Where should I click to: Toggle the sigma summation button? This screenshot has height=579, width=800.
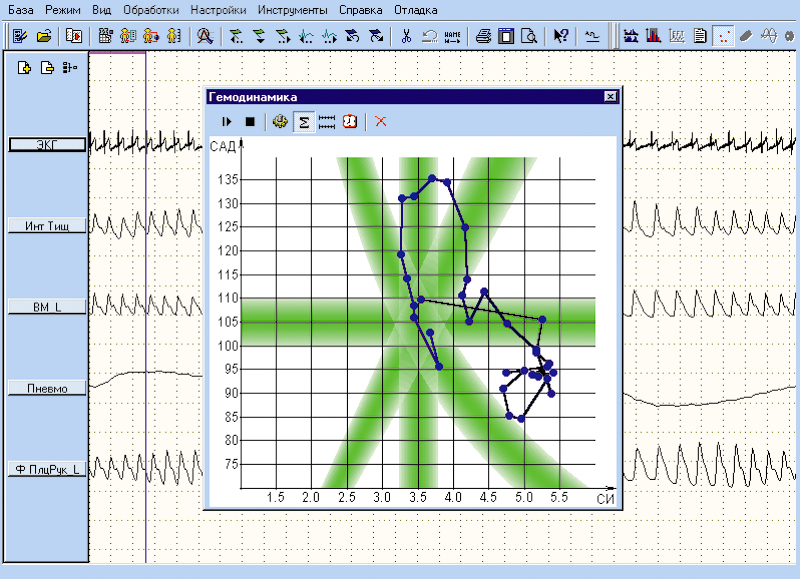click(303, 121)
